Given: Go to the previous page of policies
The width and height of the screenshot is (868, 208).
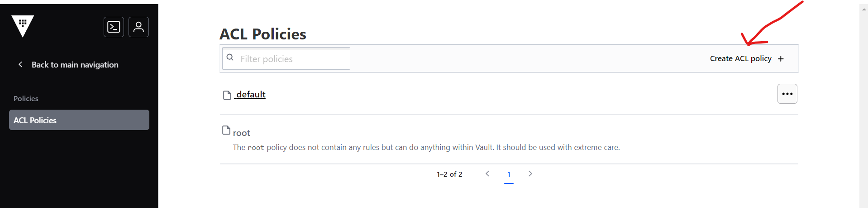Looking at the screenshot, I should (x=487, y=174).
